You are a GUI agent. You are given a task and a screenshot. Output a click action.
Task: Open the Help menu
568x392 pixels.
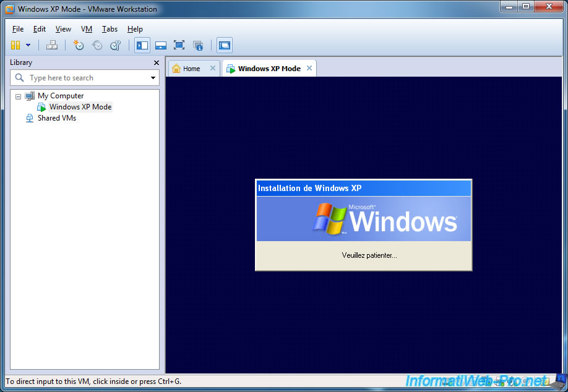[x=135, y=29]
